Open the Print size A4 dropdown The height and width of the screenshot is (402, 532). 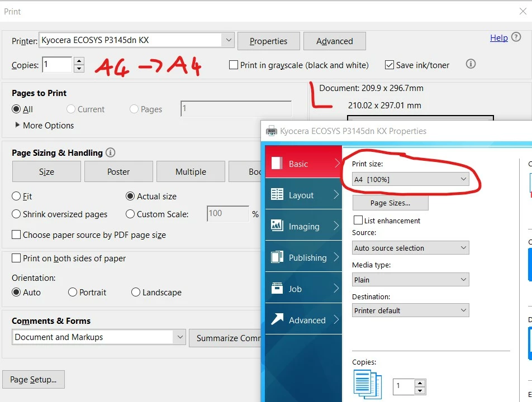pos(411,179)
